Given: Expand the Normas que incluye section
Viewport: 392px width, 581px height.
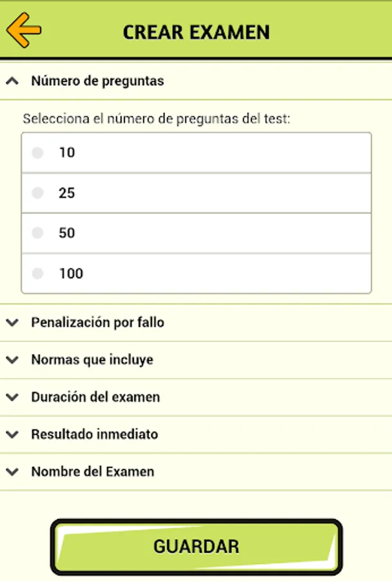Looking at the screenshot, I should coord(92,360).
